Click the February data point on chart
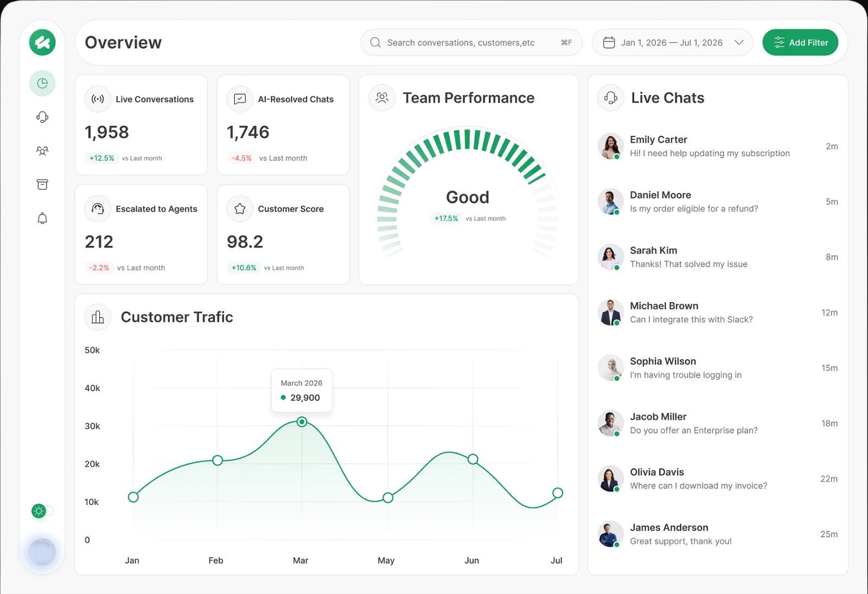868x594 pixels. 218,460
